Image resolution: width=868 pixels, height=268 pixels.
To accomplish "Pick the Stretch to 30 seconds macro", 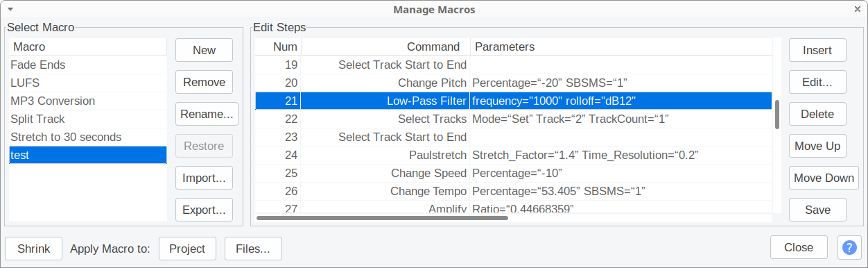I will click(88, 137).
